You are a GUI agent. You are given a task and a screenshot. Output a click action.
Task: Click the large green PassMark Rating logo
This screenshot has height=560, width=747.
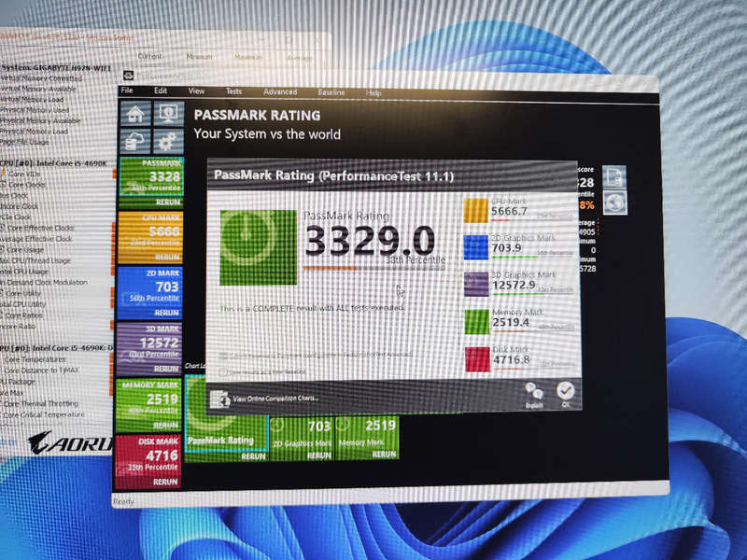pyautogui.click(x=258, y=247)
